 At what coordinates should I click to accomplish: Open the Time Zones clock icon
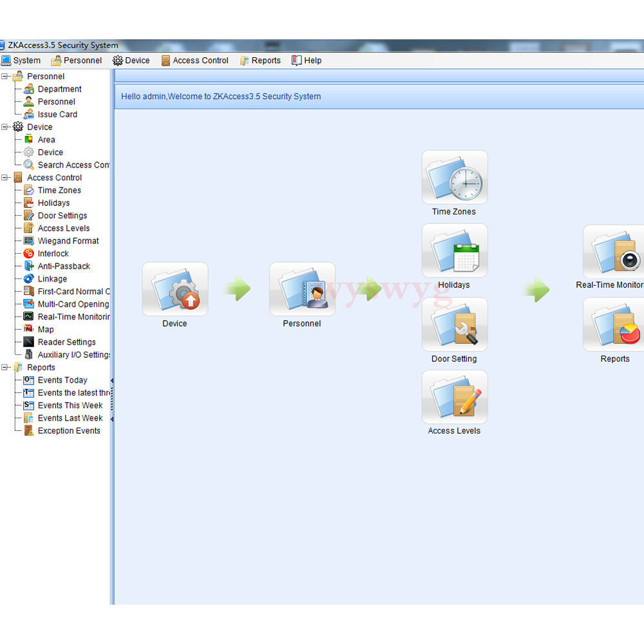[x=455, y=178]
